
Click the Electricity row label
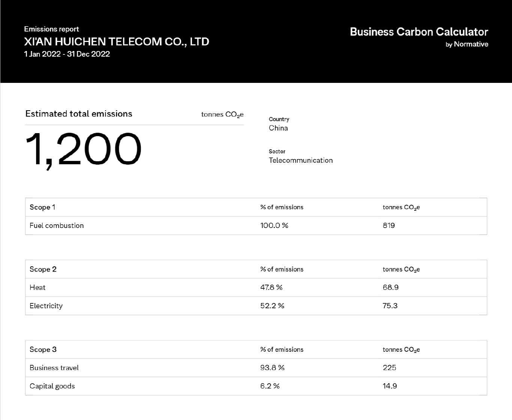46,306
